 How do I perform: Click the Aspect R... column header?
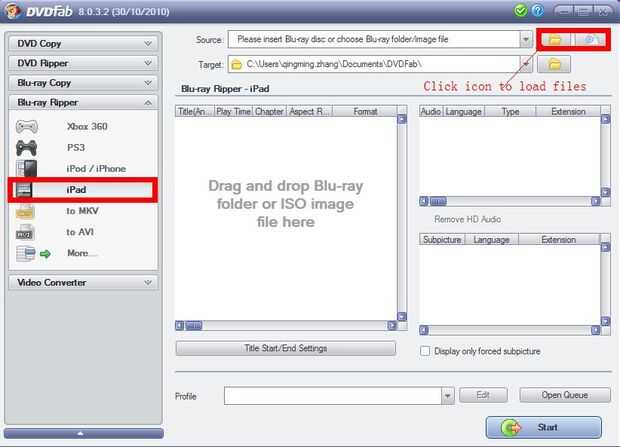tap(309, 112)
